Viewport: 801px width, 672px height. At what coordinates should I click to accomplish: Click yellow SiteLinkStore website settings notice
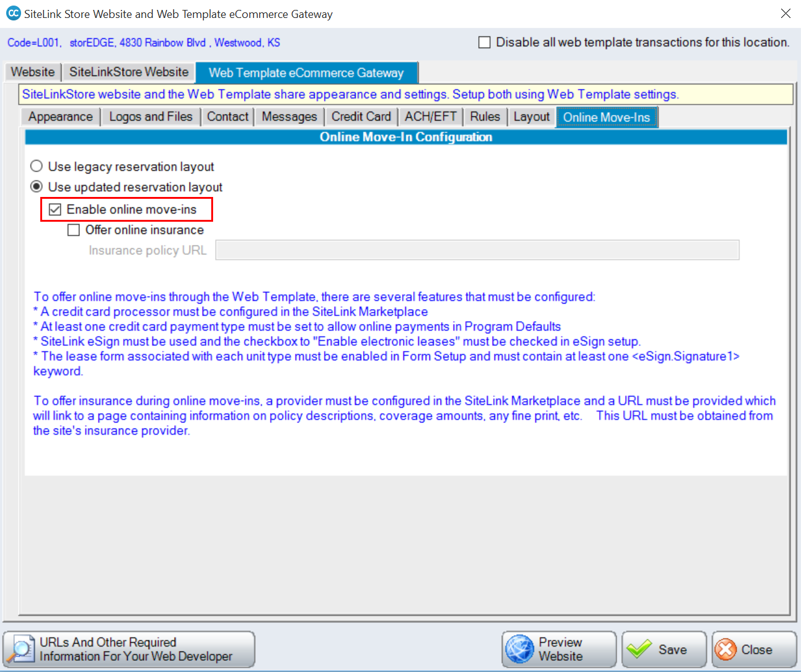point(406,94)
